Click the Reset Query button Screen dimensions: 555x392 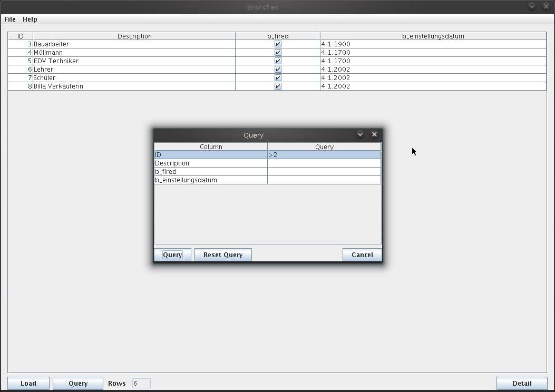(x=223, y=255)
